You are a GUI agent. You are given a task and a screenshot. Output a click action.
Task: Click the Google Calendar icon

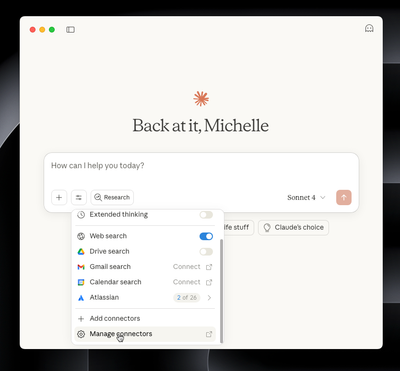(x=81, y=282)
